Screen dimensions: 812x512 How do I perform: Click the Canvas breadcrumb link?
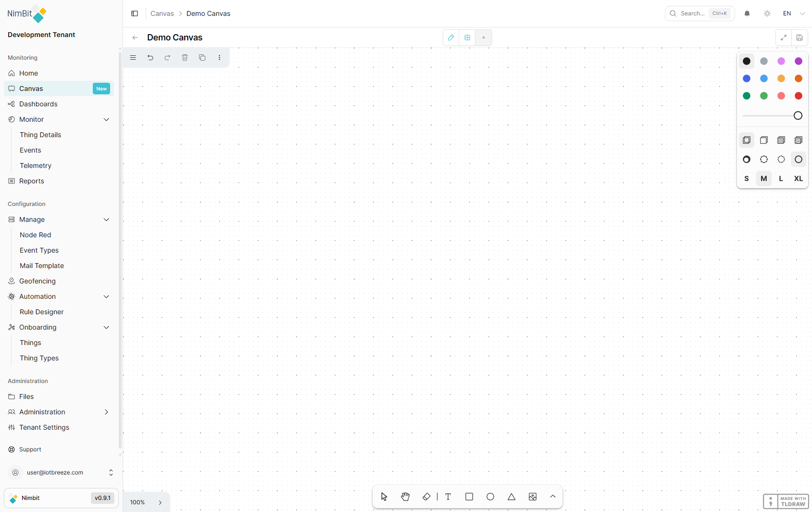[x=162, y=13]
